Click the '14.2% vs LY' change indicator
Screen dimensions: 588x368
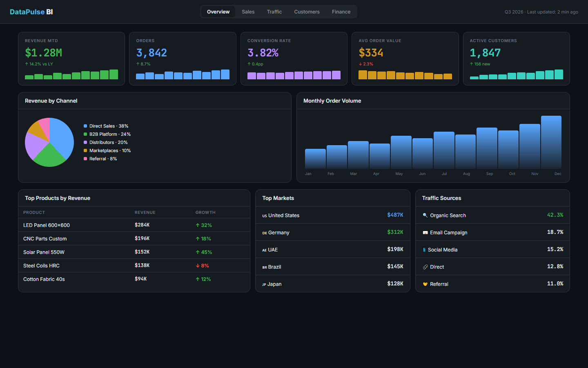(x=39, y=64)
